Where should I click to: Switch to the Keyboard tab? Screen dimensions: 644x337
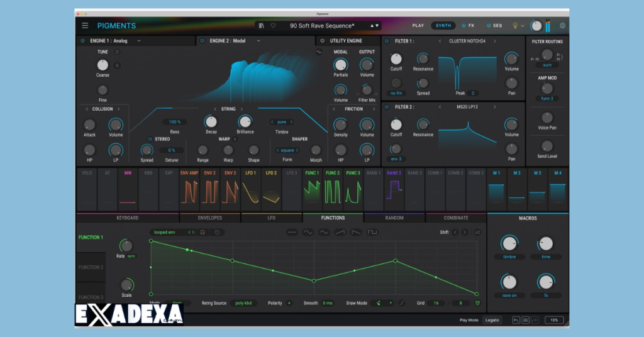click(128, 218)
